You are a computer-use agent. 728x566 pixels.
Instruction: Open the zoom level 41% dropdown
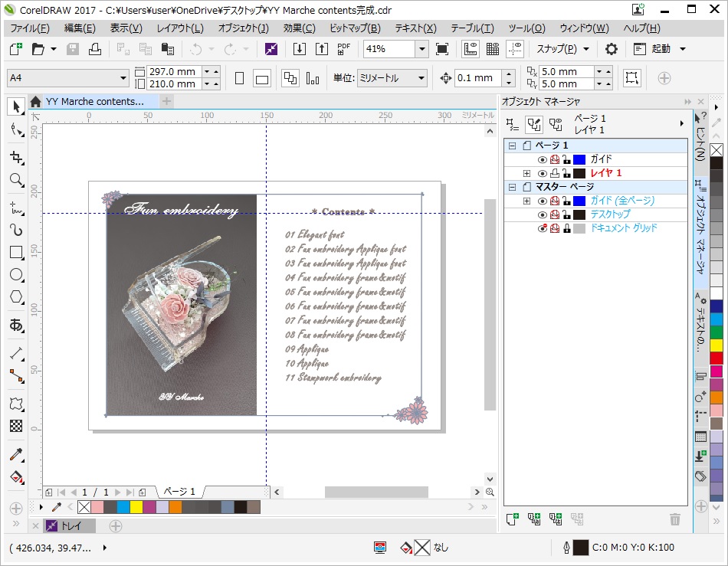[x=421, y=49]
